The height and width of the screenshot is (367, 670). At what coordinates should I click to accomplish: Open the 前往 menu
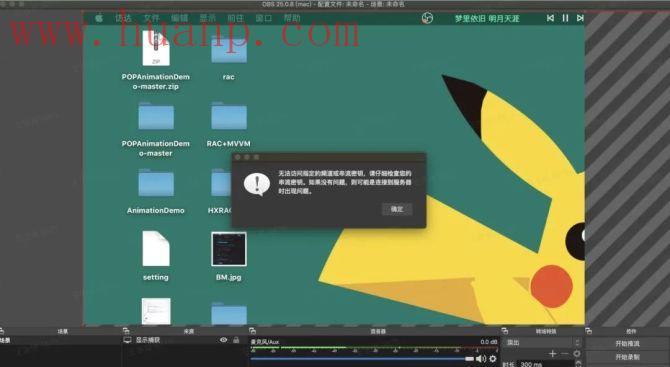[235, 18]
